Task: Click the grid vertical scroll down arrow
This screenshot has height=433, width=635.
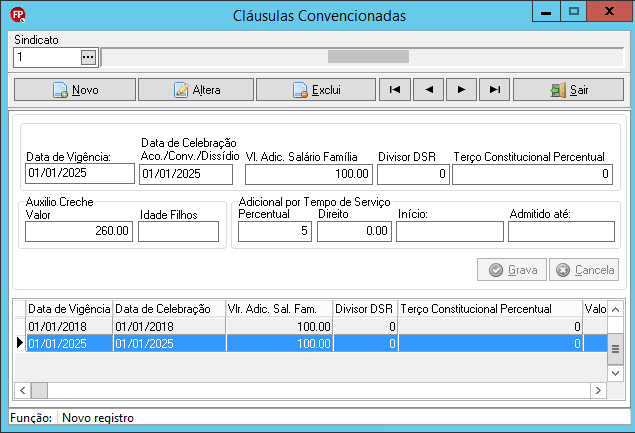Action: pos(615,373)
